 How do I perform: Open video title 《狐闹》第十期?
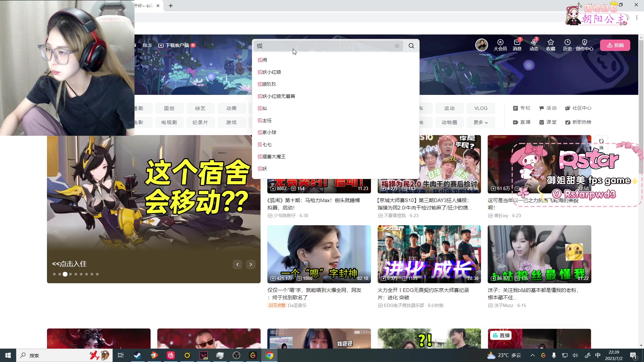pos(314,204)
